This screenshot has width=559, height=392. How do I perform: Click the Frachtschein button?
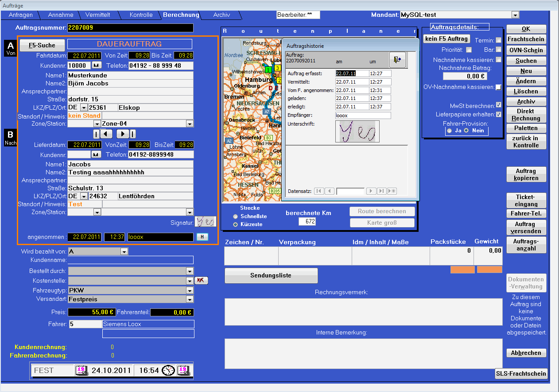click(x=526, y=39)
